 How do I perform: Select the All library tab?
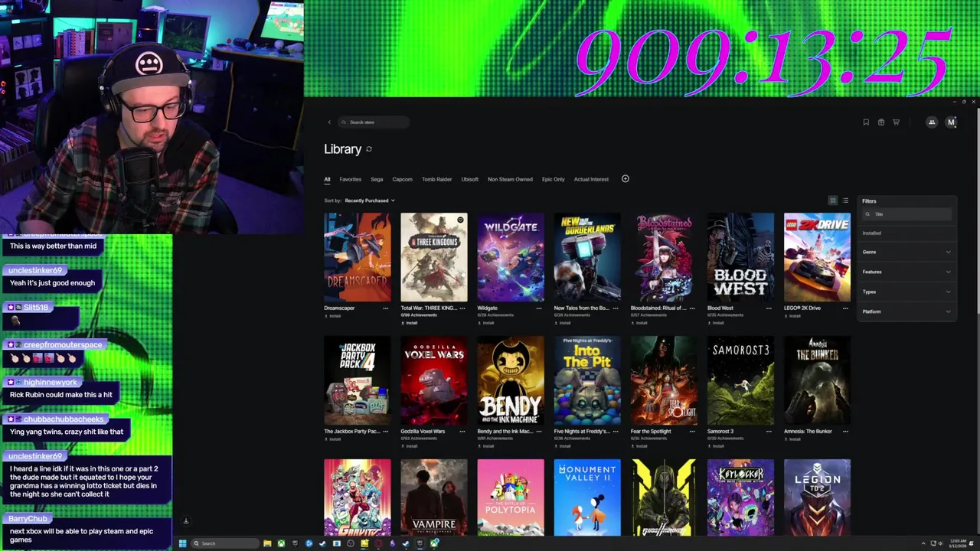pos(327,179)
